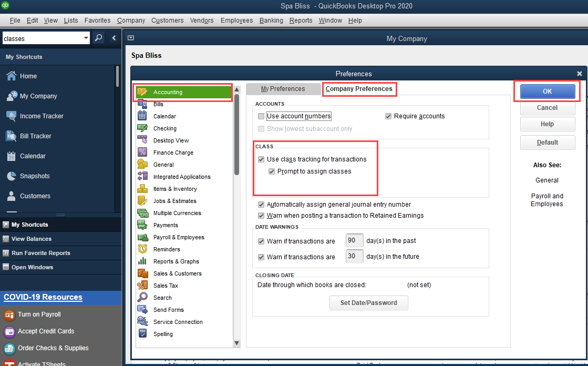
Task: Select Service Connection icon
Action: coord(142,321)
